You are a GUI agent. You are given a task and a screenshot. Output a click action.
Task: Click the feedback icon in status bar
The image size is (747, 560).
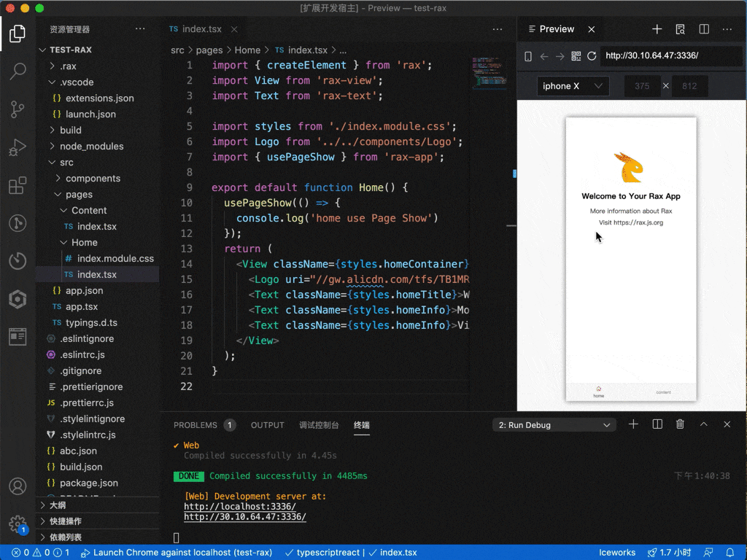pyautogui.click(x=708, y=553)
